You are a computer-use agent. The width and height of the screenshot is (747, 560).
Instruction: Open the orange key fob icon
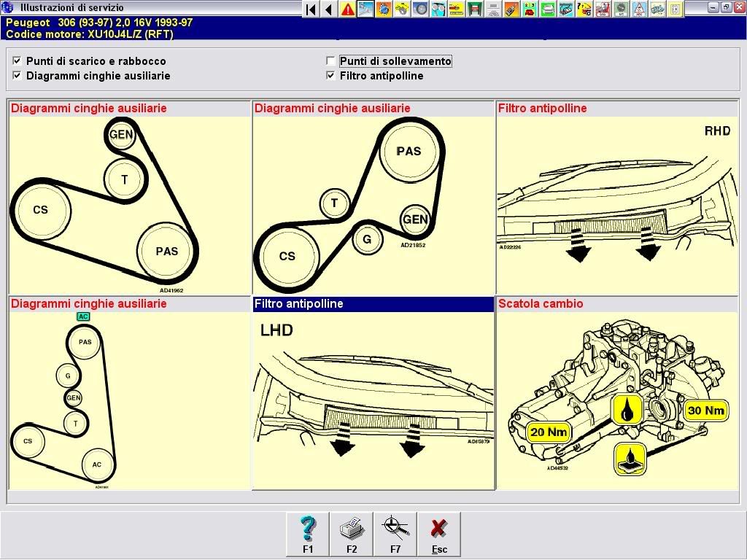point(511,9)
